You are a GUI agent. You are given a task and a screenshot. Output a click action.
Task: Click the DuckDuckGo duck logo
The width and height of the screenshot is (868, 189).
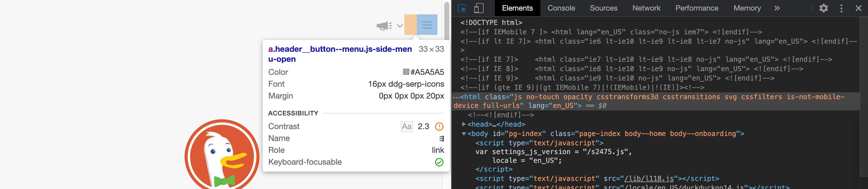coord(222,155)
